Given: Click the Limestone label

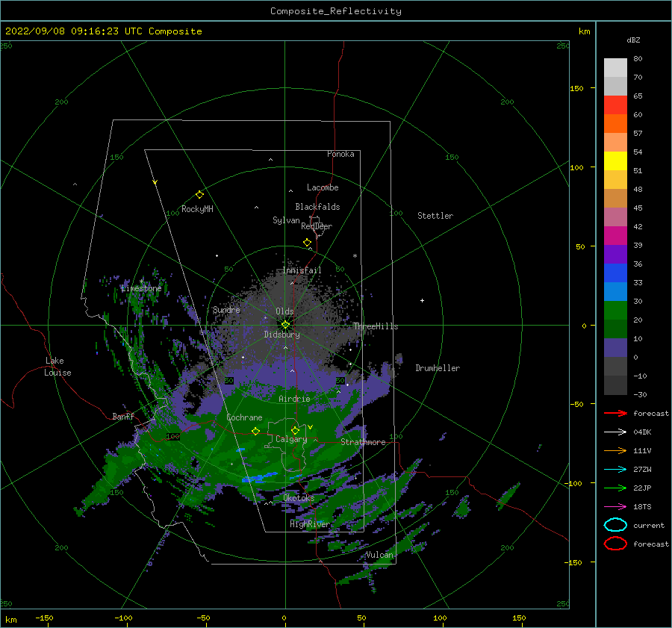Looking at the screenshot, I should pos(141,288).
